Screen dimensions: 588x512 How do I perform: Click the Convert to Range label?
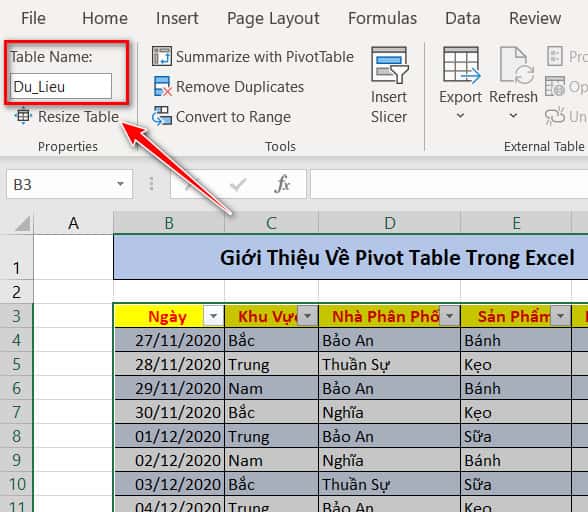tap(233, 117)
